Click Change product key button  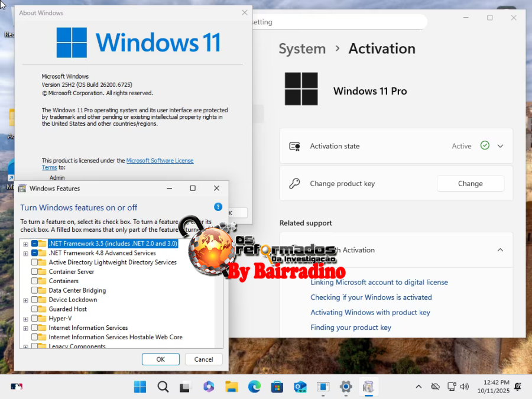470,184
